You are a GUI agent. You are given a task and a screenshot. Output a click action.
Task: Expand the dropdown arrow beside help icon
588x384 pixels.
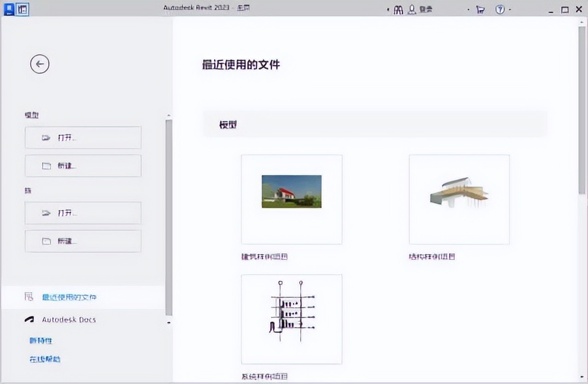510,10
